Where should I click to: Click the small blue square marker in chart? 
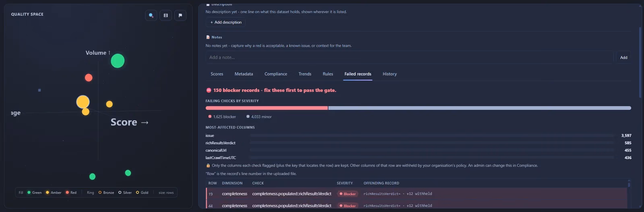[39, 90]
